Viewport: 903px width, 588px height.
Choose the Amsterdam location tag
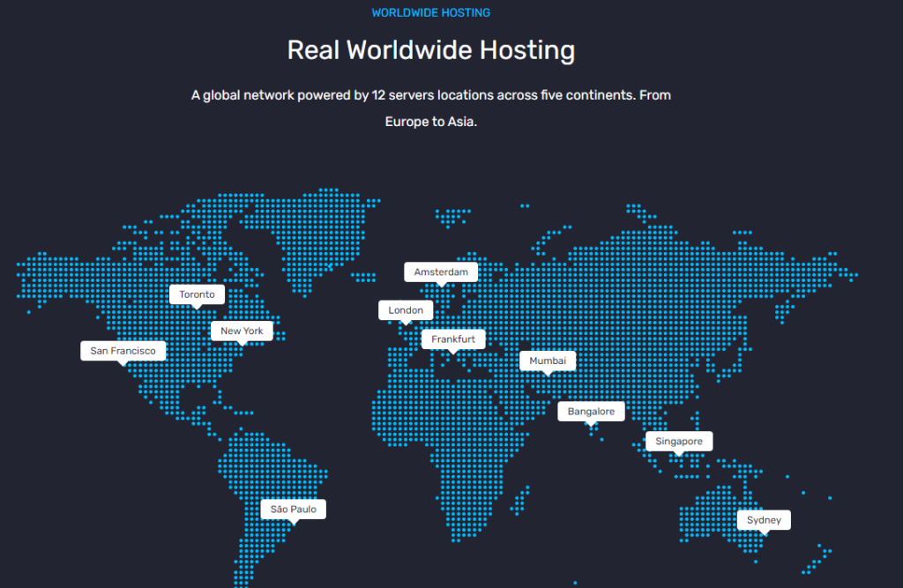click(x=441, y=272)
